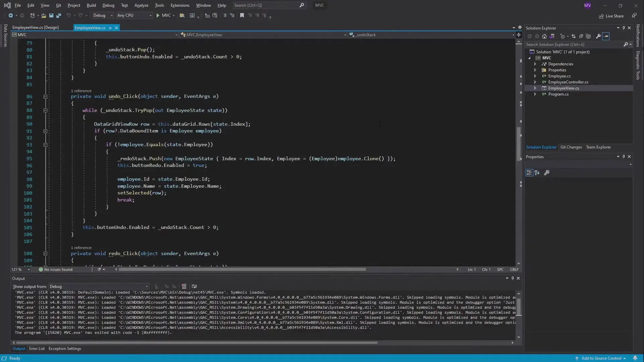Viewport: 644px width, 362px height.
Task: Expand the Program.cs tree node
Action: coord(535,94)
